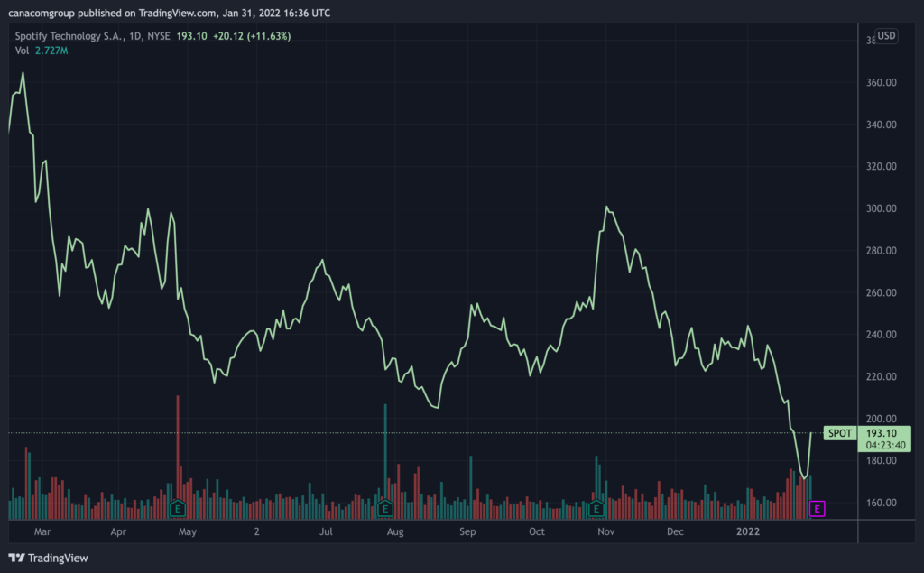
Task: Click the tall green volume bar before August
Action: (x=385, y=461)
